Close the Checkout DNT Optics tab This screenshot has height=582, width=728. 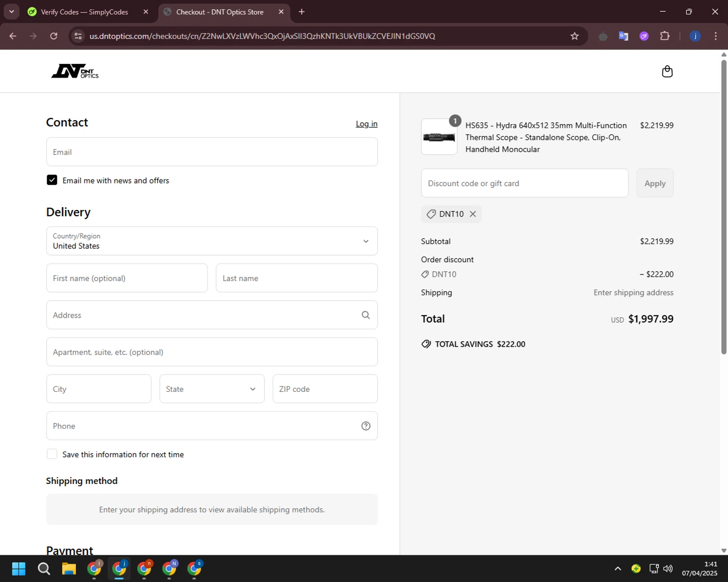tap(281, 12)
